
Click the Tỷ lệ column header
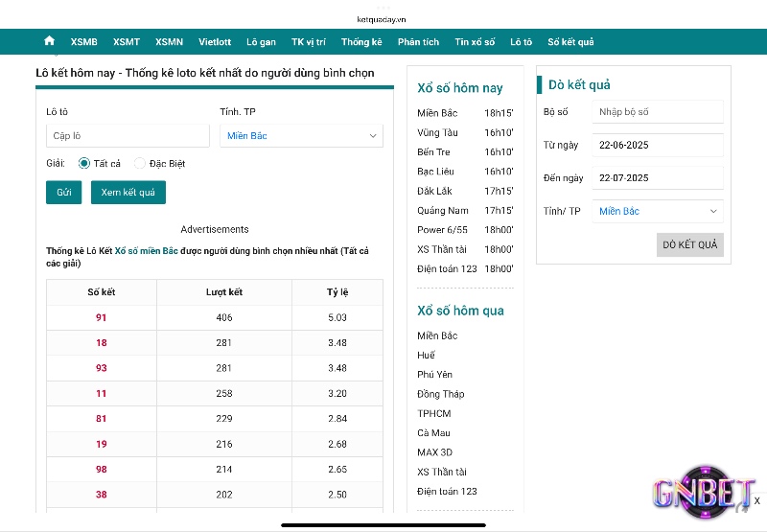337,292
